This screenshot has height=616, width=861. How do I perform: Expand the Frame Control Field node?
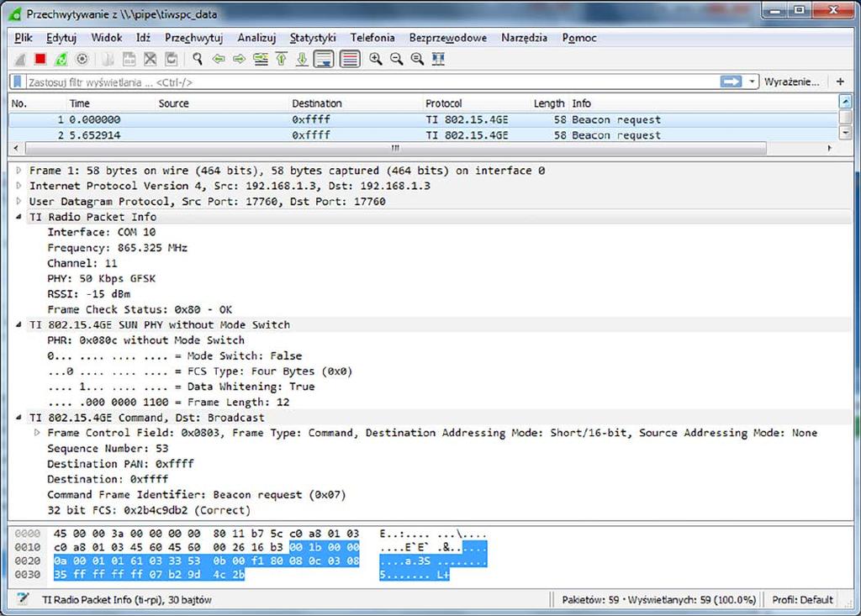37,433
